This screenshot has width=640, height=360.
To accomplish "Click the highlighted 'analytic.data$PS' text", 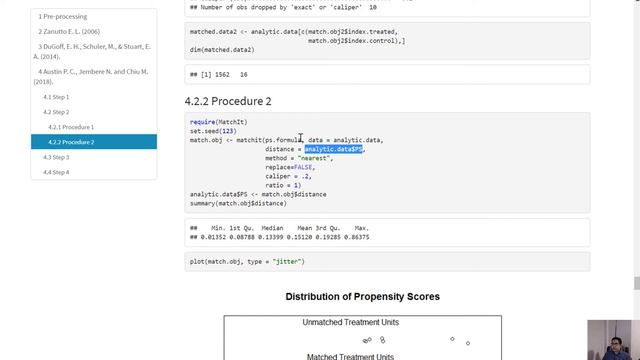I will (x=333, y=149).
